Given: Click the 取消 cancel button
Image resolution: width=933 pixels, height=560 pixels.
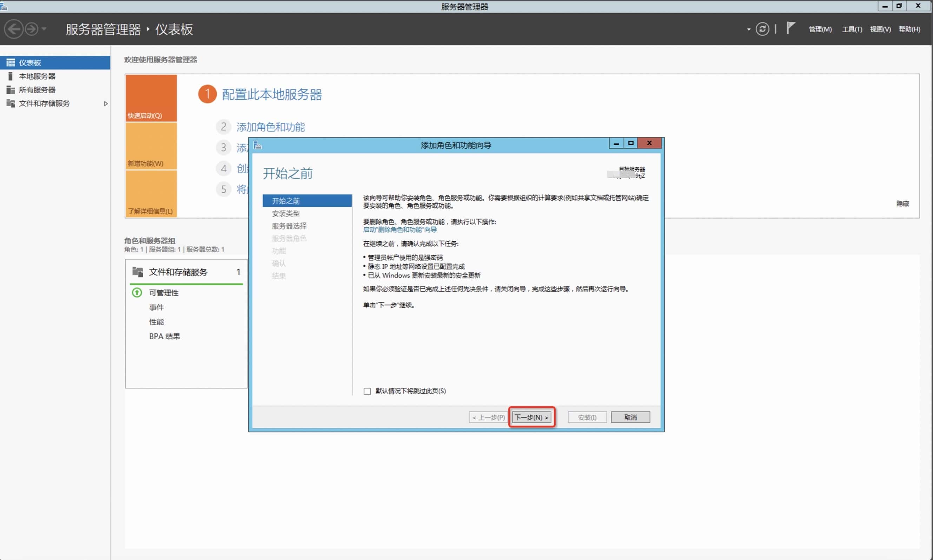Looking at the screenshot, I should [x=630, y=417].
